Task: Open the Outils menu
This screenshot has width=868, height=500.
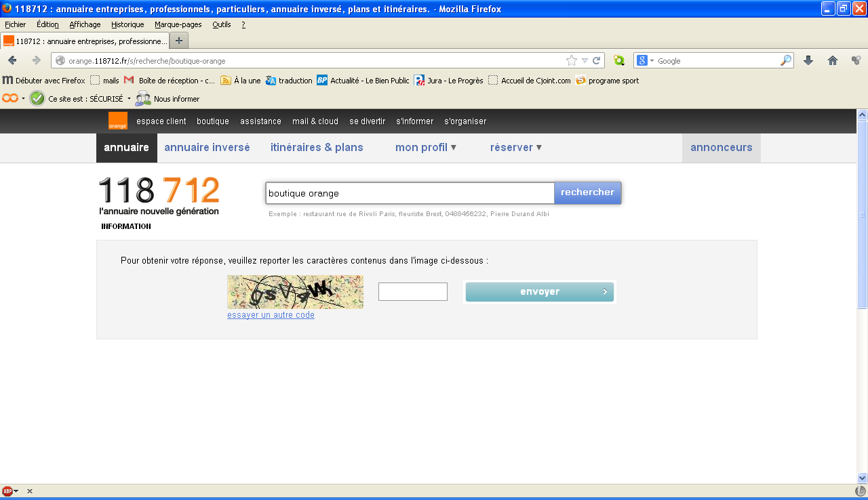Action: [222, 24]
